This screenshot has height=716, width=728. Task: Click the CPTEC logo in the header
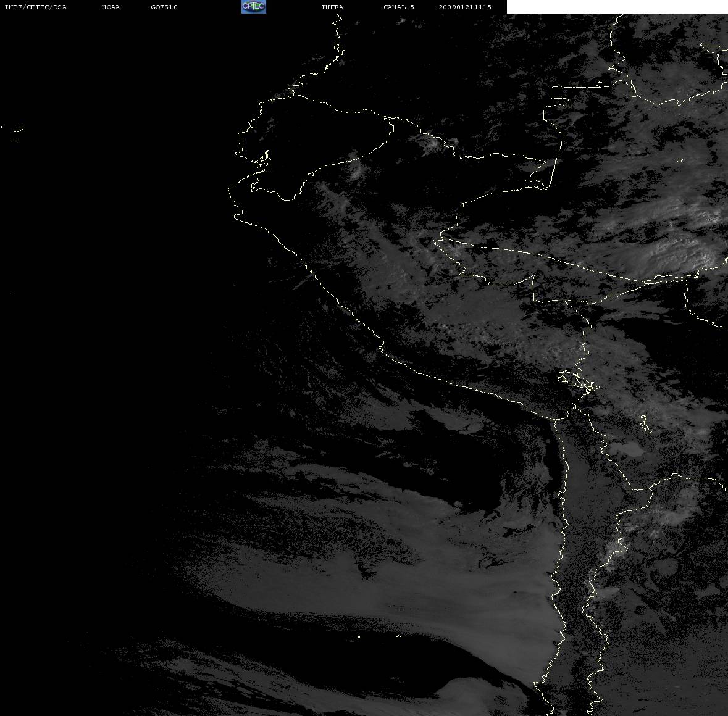(x=254, y=7)
